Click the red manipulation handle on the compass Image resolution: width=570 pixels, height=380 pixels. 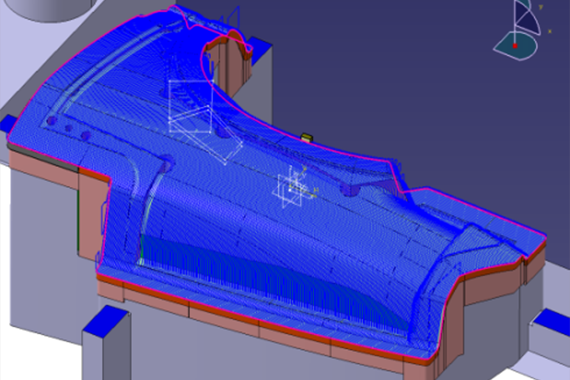[515, 46]
